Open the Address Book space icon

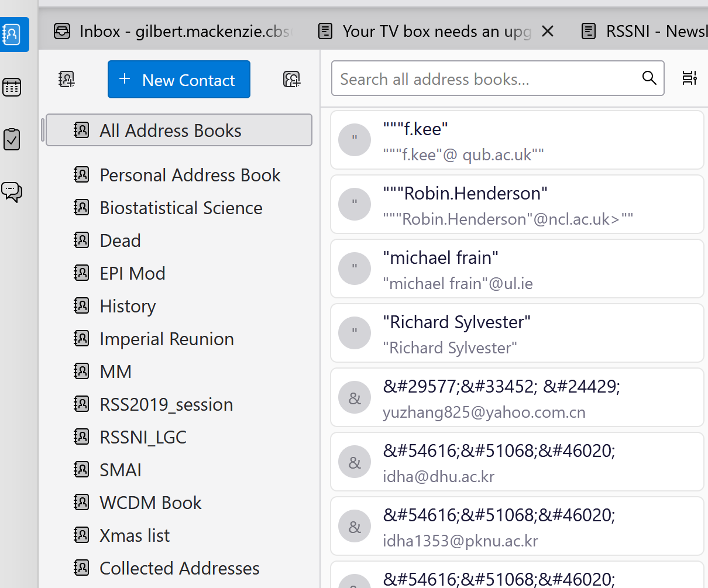[12, 35]
